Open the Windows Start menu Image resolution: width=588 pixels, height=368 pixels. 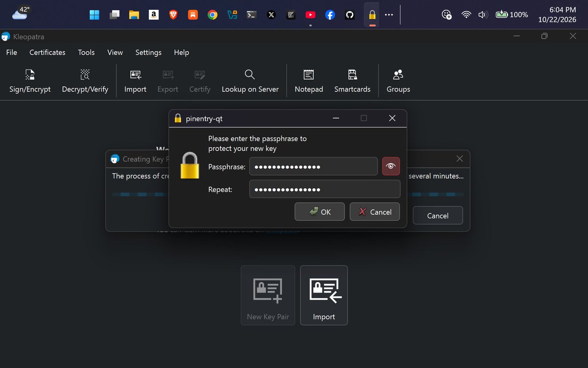click(x=95, y=15)
